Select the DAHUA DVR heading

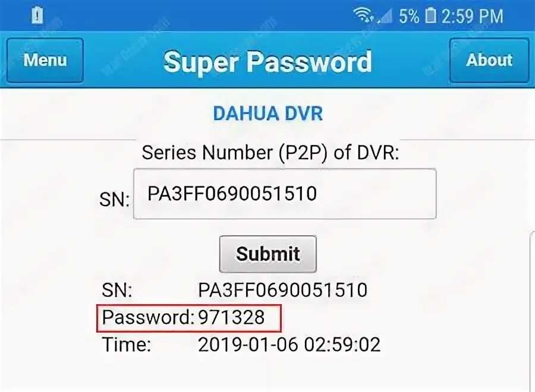(268, 113)
